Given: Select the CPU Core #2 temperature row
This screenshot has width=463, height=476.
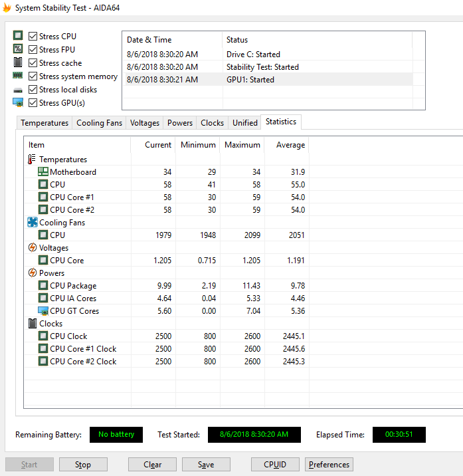Looking at the screenshot, I should pyautogui.click(x=167, y=210).
